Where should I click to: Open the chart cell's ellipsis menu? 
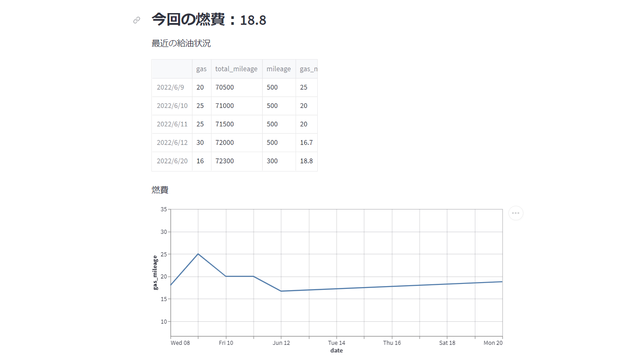point(515,213)
